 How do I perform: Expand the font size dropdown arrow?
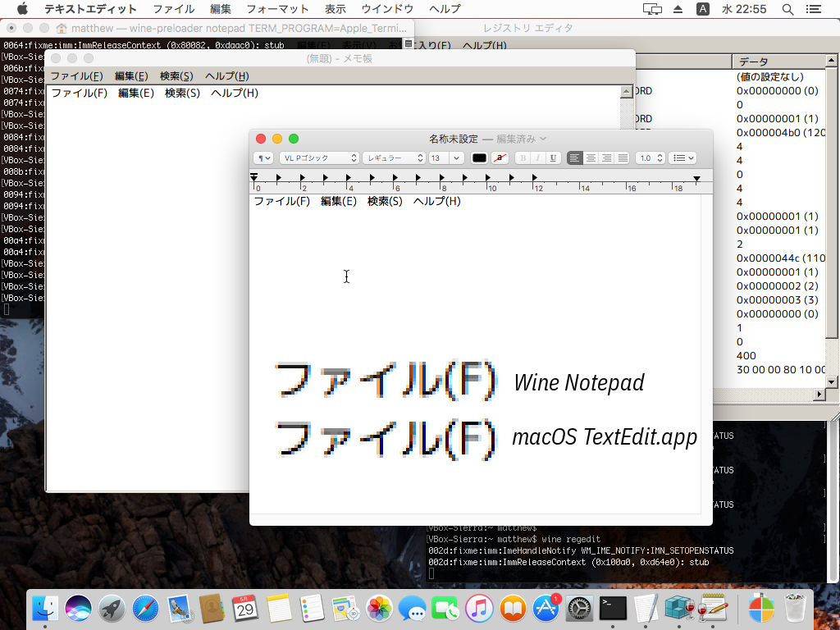coord(456,158)
